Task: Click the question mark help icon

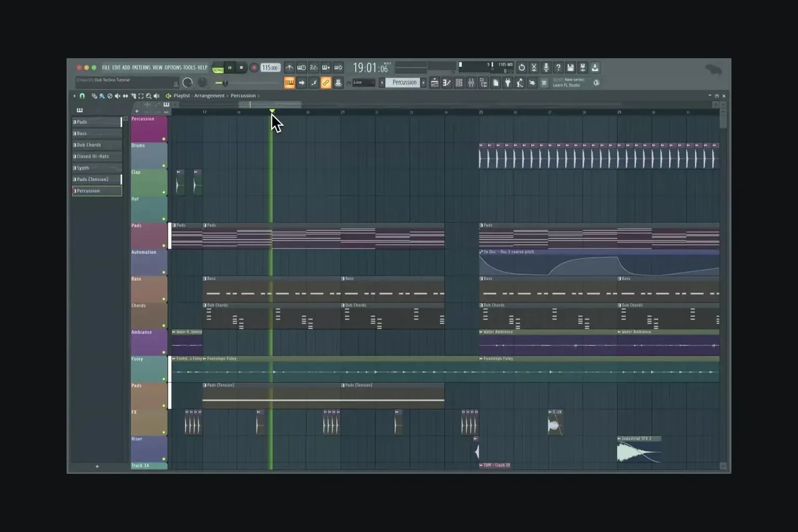Action: [558, 68]
